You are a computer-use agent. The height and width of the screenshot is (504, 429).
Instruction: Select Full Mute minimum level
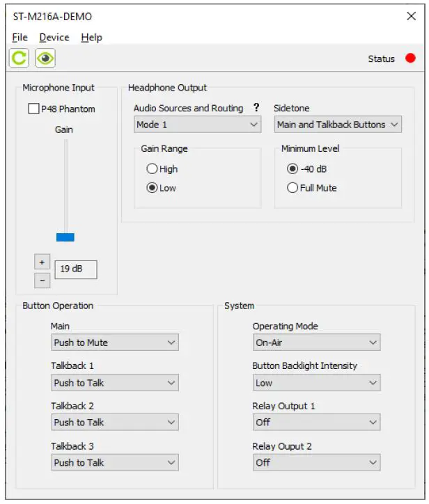coord(292,188)
